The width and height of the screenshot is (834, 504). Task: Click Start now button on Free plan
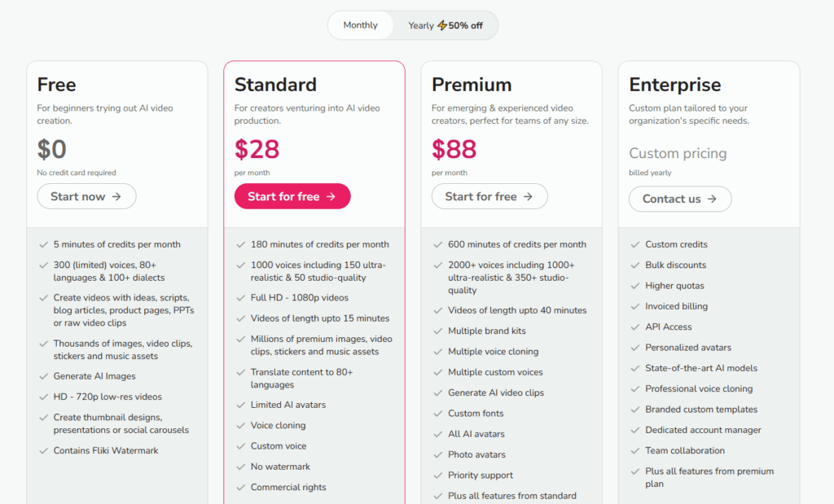point(86,196)
